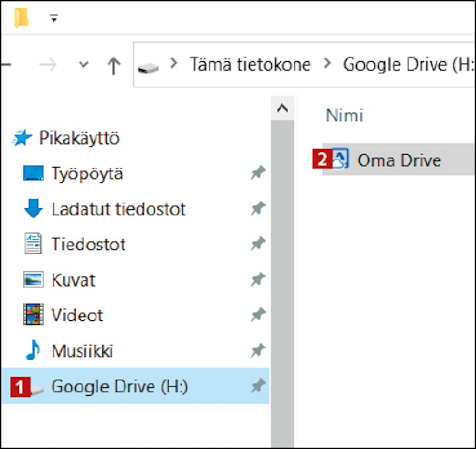Viewport: 476px width, 449px height.
Task: Go up one folder level arrow
Action: [x=114, y=66]
